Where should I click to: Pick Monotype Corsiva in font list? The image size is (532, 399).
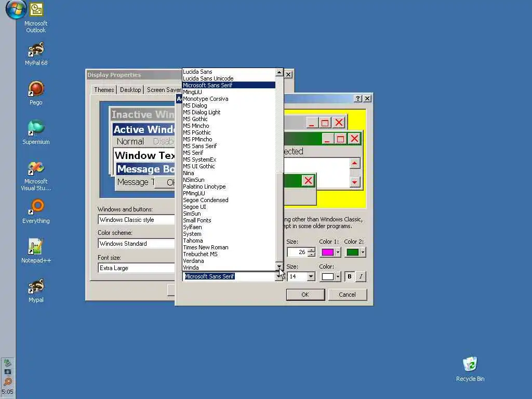[229, 99]
